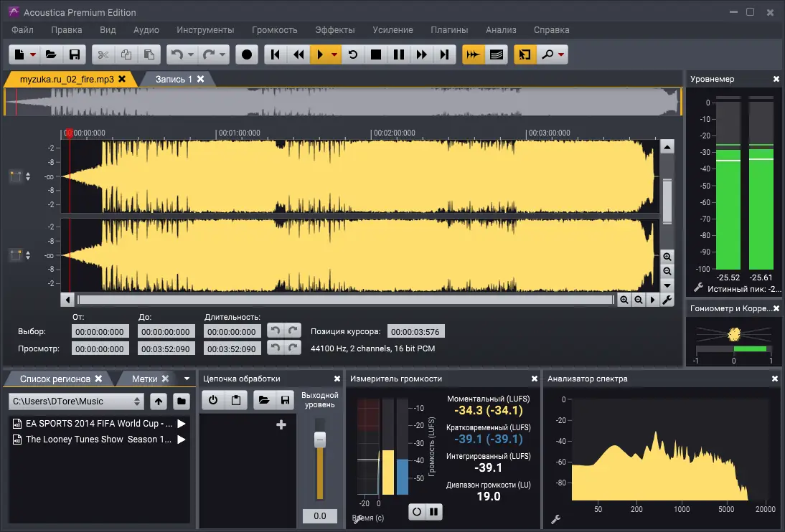
Task: Save the processing chain preset
Action: 285,400
